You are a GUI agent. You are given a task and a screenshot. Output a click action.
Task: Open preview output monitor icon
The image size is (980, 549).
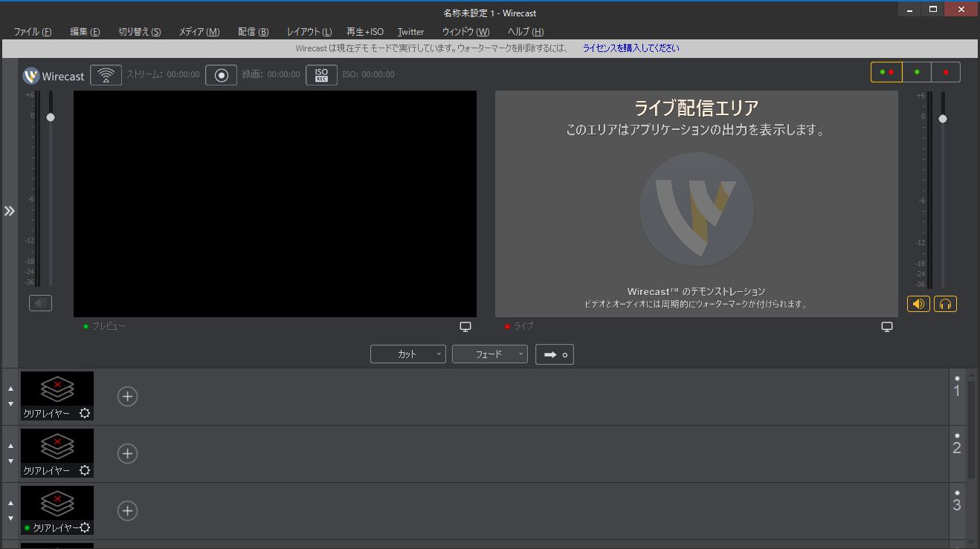465,327
